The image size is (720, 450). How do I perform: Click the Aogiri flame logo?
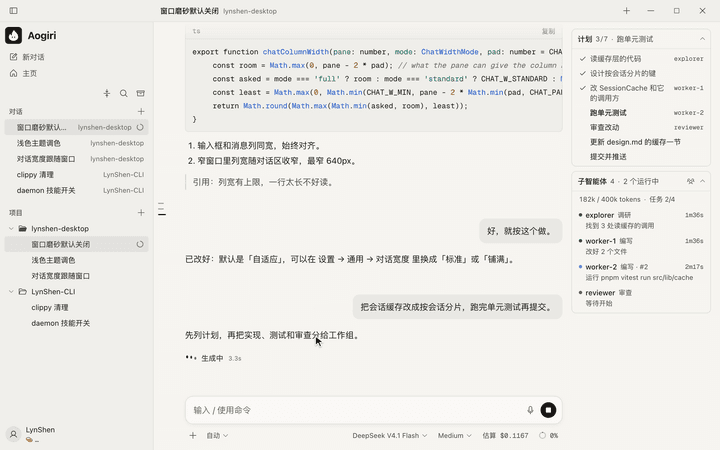pos(13,35)
